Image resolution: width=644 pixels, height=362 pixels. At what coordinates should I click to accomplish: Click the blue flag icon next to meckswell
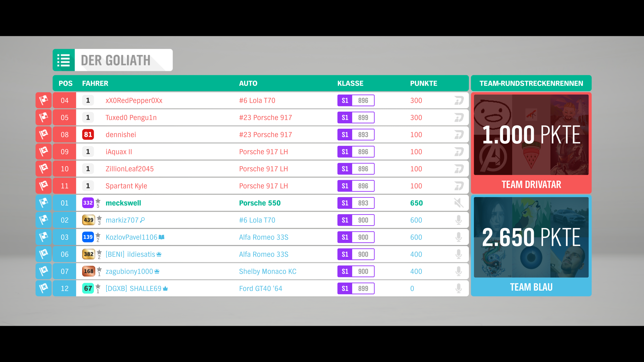point(44,203)
